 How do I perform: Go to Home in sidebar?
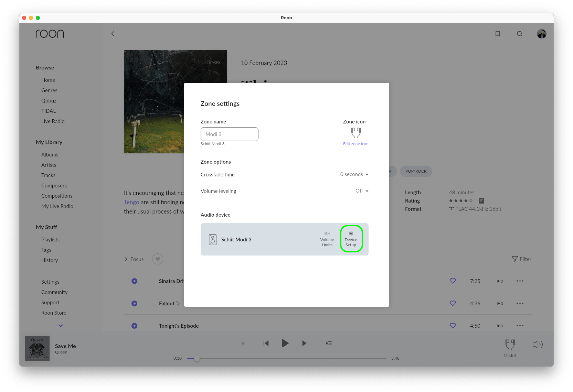click(x=48, y=80)
